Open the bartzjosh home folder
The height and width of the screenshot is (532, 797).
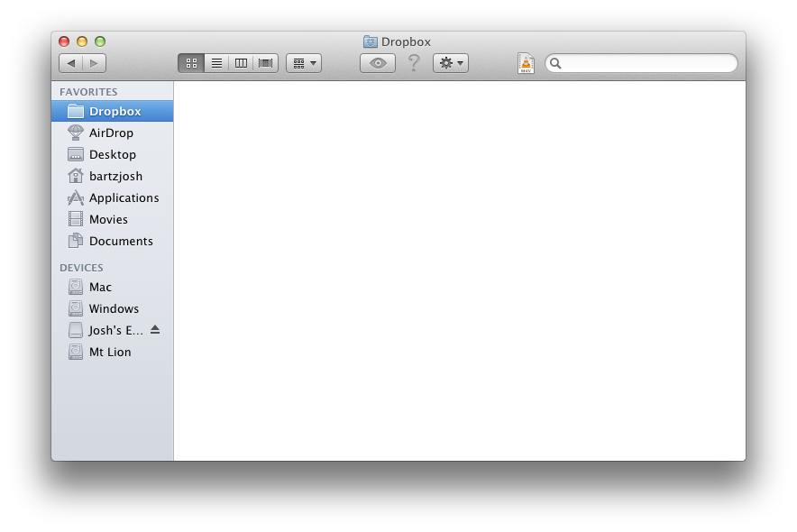point(113,177)
